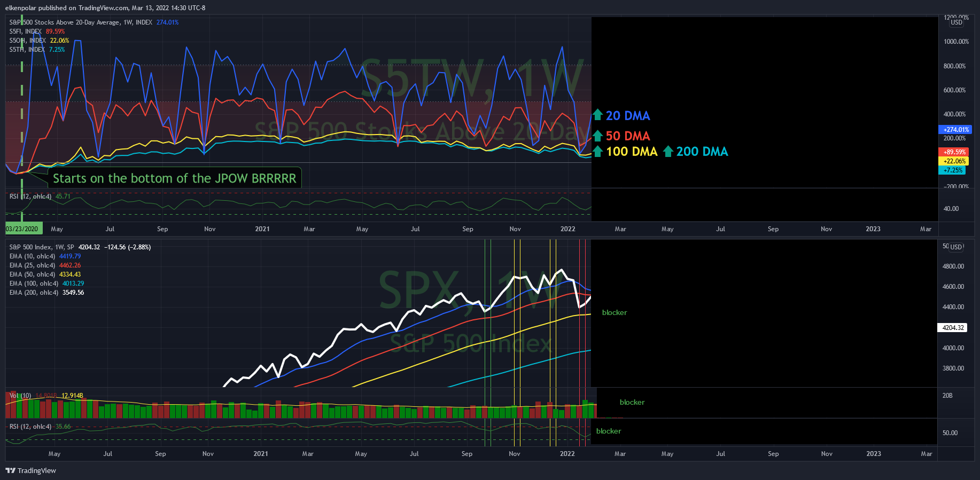
Task: Select the EMA (25, ohlc4) 4462.26 legend
Action: 45,265
